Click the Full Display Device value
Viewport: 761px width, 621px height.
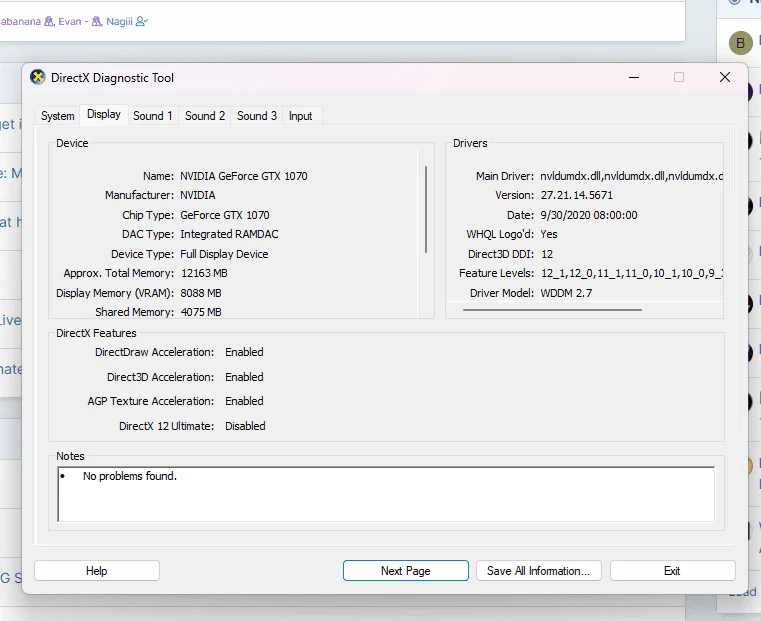click(x=224, y=254)
